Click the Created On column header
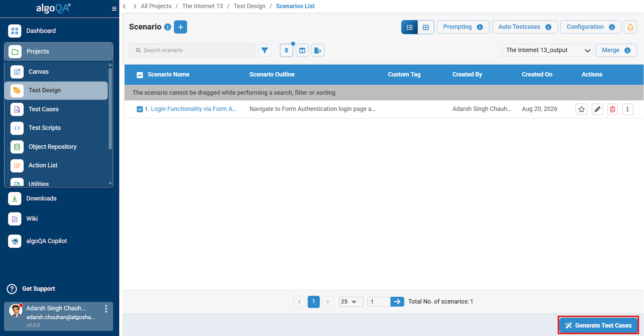The height and width of the screenshot is (336, 644). tap(537, 75)
